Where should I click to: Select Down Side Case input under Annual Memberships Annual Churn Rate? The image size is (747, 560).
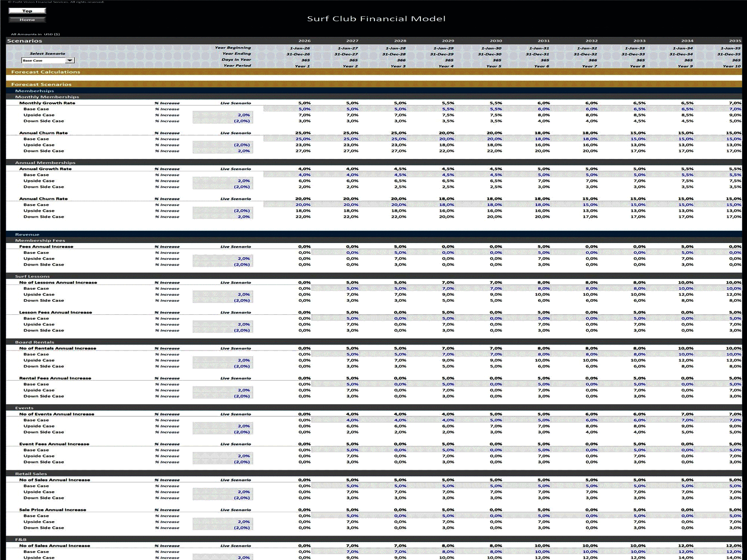[x=223, y=217]
